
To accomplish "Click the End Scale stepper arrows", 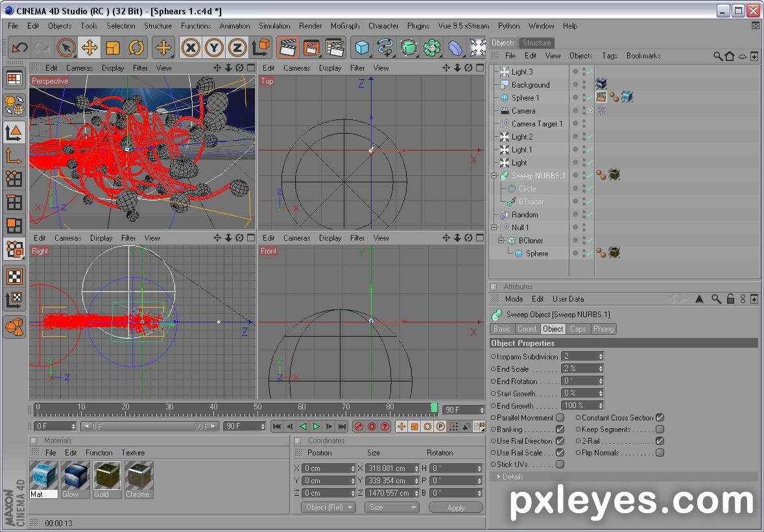I will point(601,369).
